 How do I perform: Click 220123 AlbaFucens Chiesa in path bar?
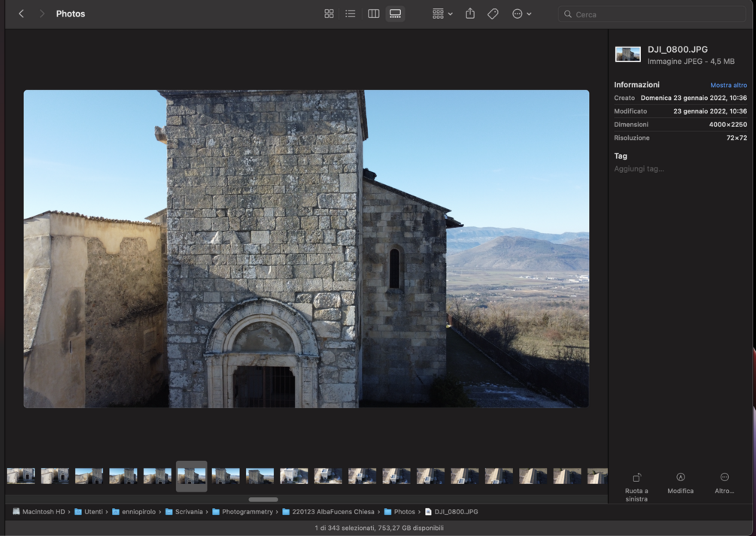[328, 512]
